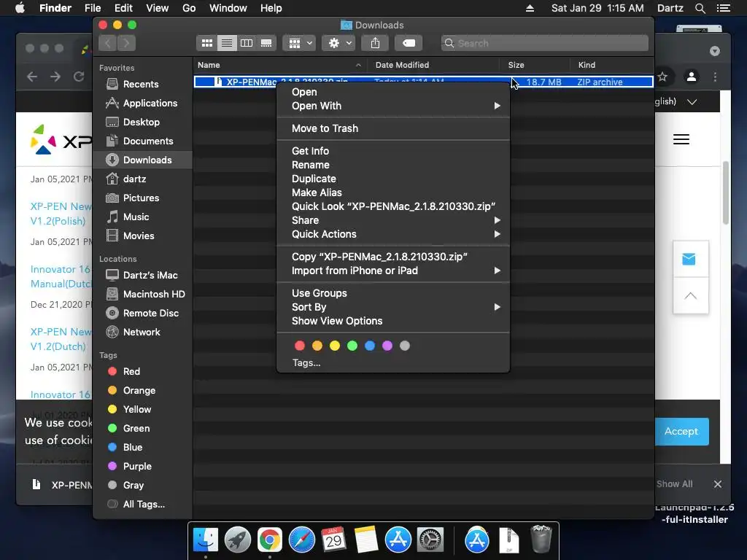Screen dimensions: 747x560
Task: Click mail icon on XP-PEN page
Action: tap(689, 259)
